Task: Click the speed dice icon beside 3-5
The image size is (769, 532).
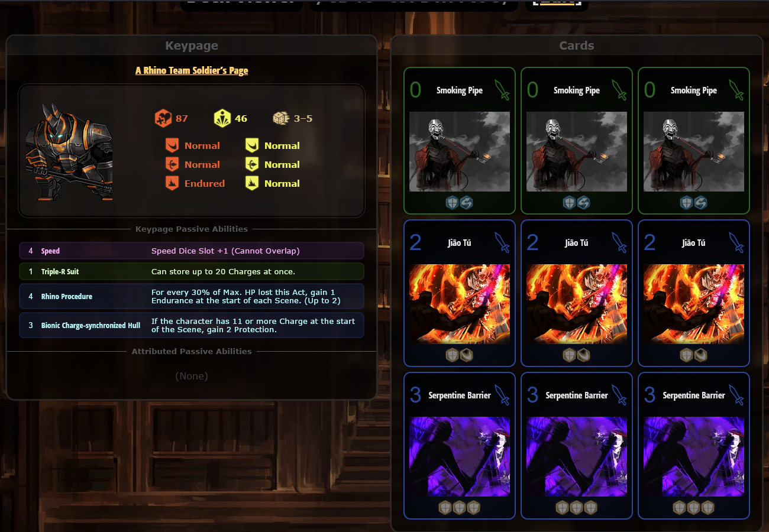Action: [280, 118]
